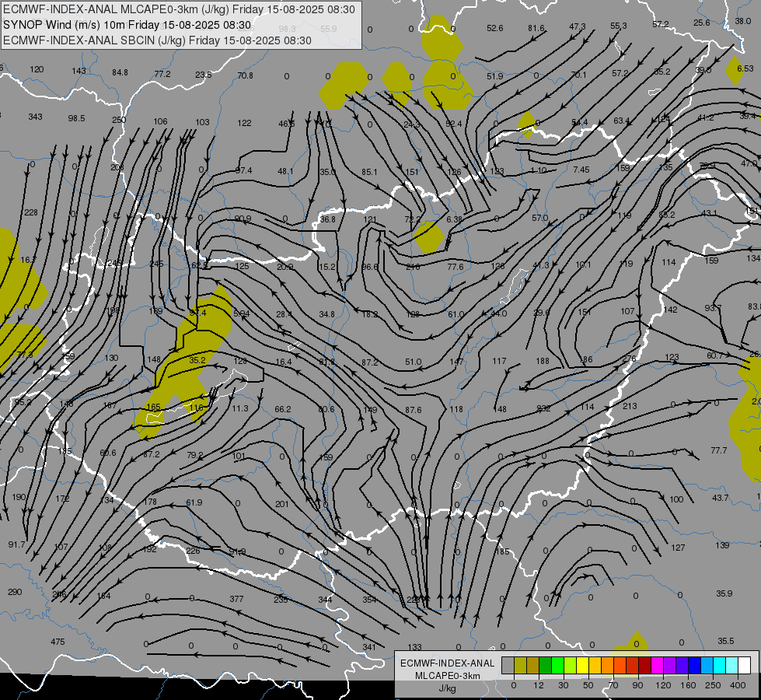Click the map value 35.5
This screenshot has width=761, height=700.
(725, 641)
